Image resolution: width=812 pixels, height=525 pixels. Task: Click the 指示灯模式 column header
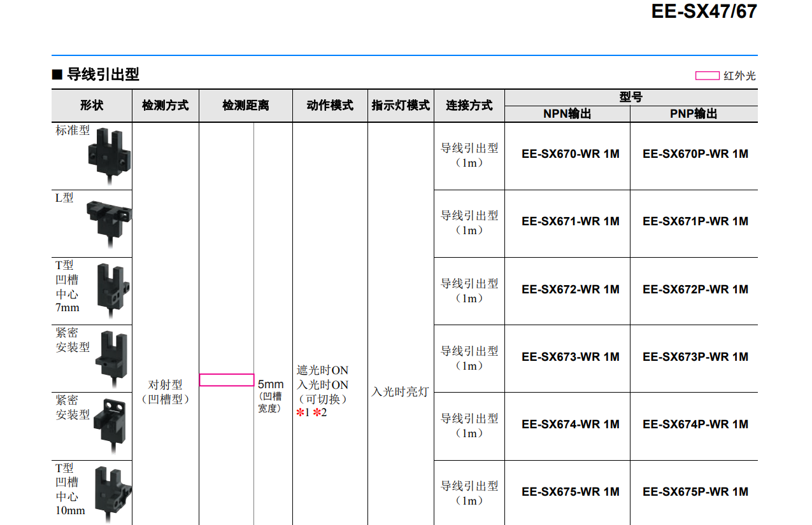click(401, 106)
